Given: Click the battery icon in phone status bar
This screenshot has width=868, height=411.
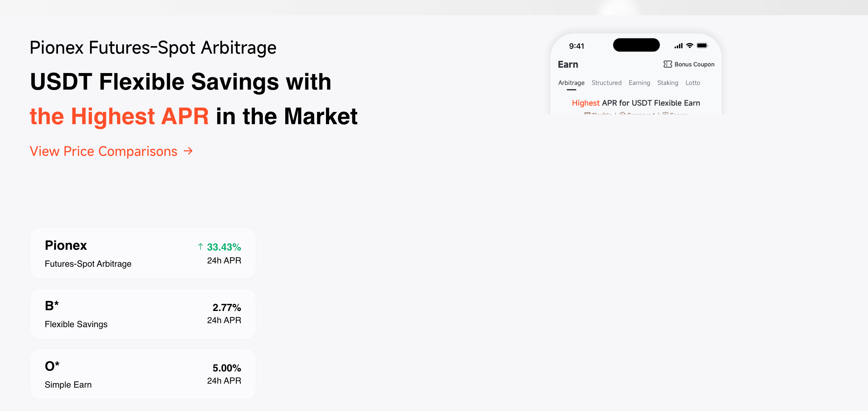Looking at the screenshot, I should pos(702,46).
